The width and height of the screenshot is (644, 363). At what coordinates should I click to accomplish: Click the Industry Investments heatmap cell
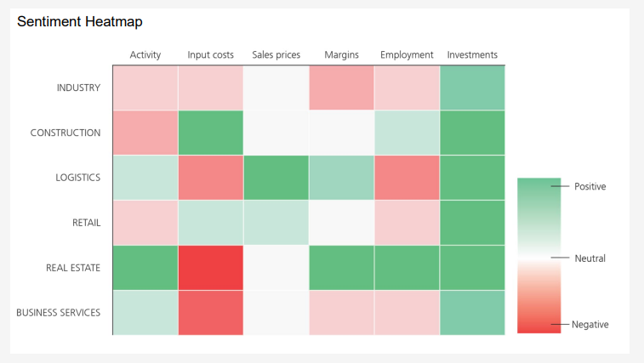click(x=472, y=88)
